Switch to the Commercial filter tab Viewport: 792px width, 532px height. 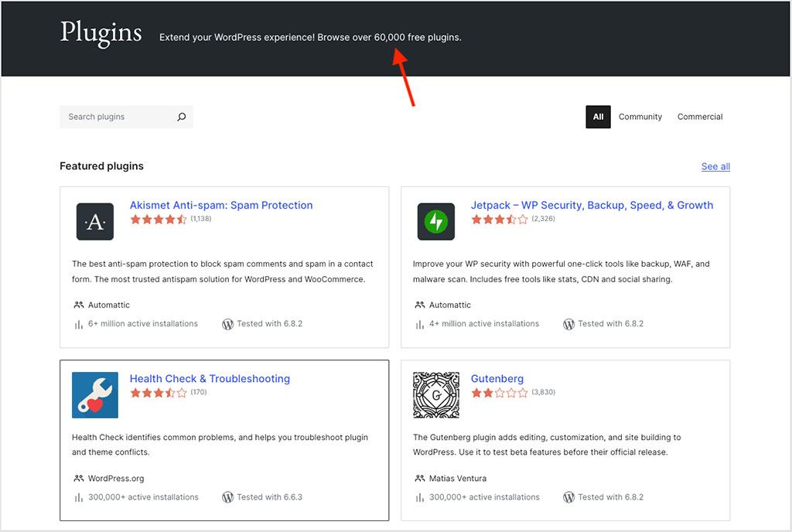(699, 117)
